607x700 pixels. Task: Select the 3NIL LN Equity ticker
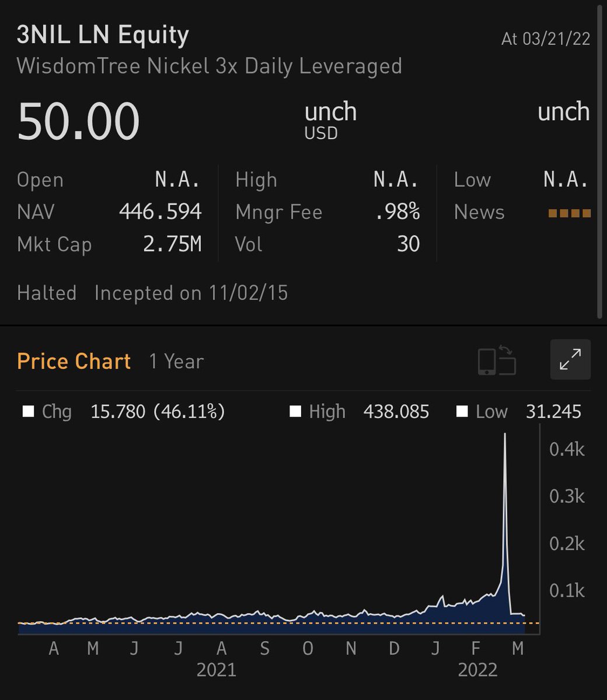pyautogui.click(x=103, y=36)
